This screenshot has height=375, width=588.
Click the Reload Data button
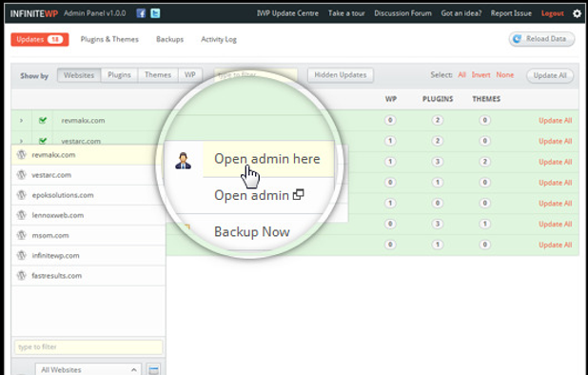coord(541,39)
